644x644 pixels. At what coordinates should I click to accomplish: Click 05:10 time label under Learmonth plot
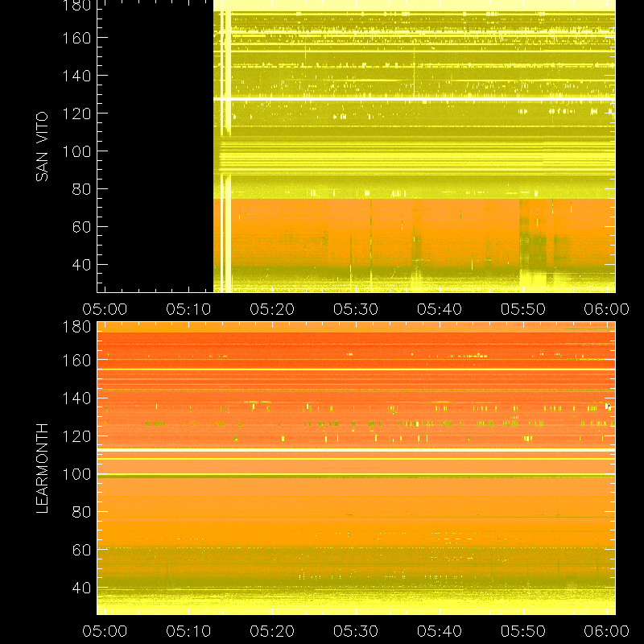tap(188, 631)
